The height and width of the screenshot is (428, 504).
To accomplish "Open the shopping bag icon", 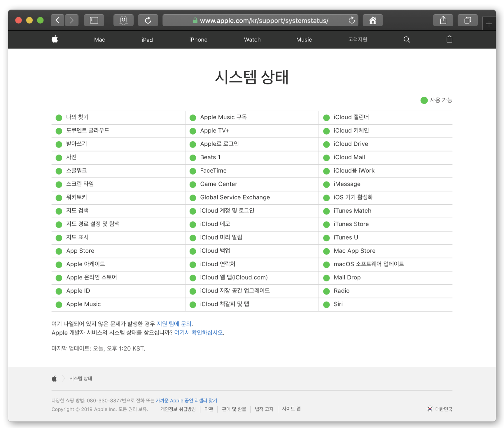I will click(x=449, y=39).
